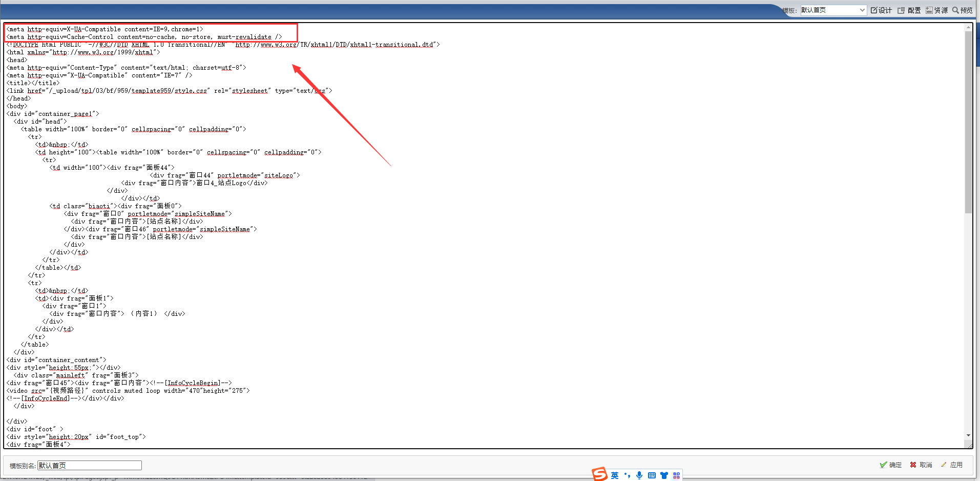Screen dimensions: 980x481
Task: Click the Sogou microphone voice input icon
Action: tap(639, 475)
